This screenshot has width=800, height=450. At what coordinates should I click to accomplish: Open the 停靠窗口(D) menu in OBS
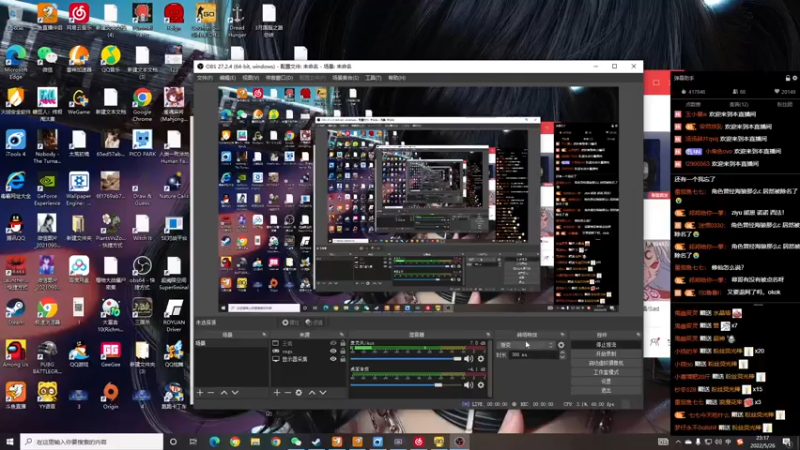tap(279, 78)
